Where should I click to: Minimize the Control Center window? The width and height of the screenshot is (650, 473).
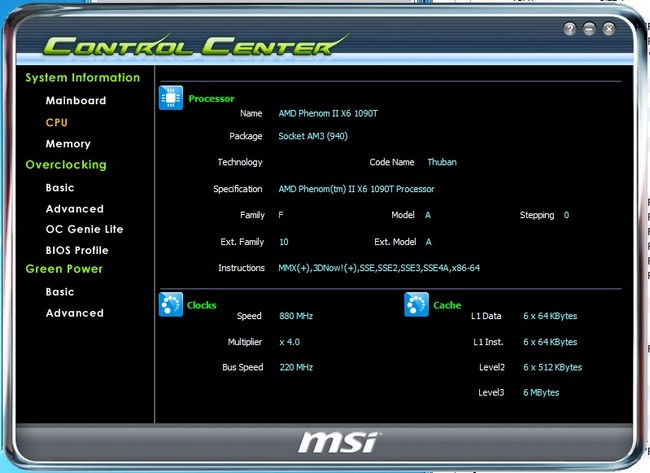coord(589,29)
